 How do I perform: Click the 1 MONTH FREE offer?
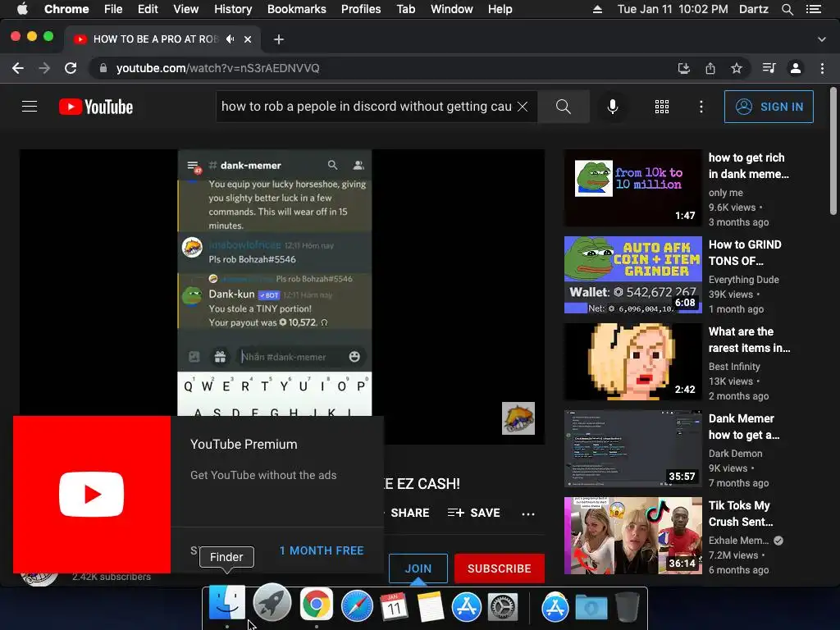point(322,550)
